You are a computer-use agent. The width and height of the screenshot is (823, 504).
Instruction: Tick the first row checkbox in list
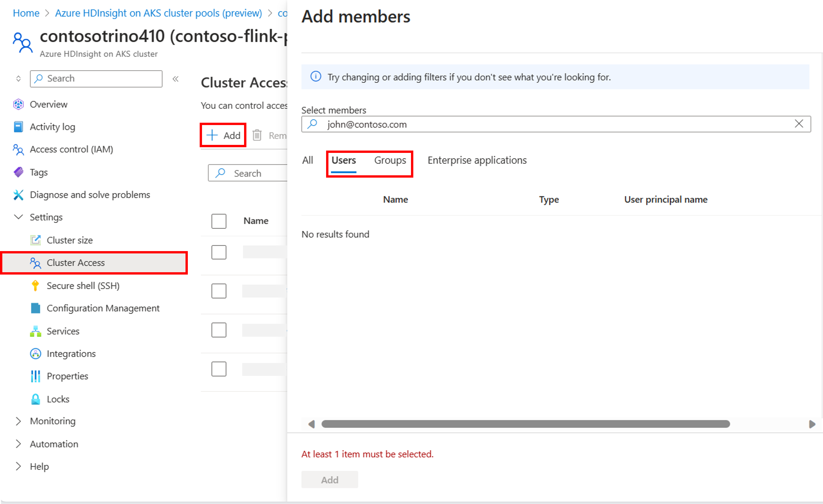click(x=219, y=252)
